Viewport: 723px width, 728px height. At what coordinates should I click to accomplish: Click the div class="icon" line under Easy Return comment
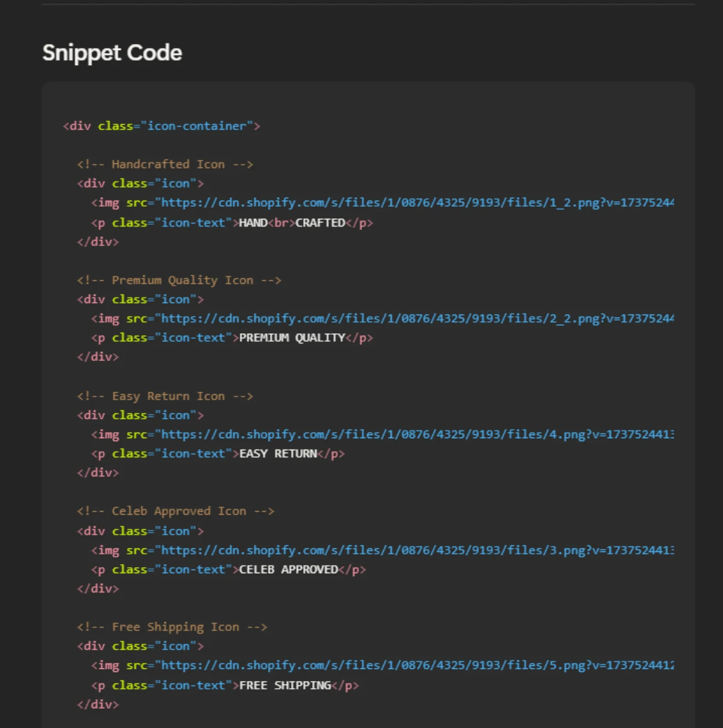pyautogui.click(x=140, y=415)
